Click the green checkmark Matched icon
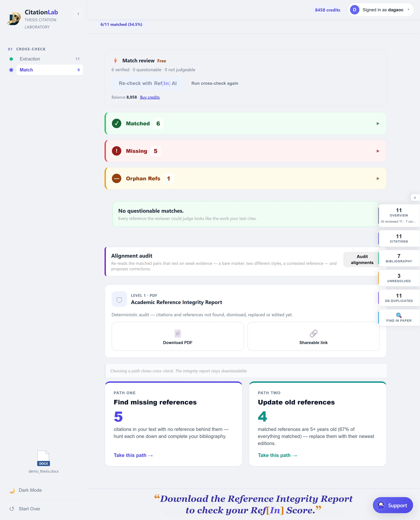The image size is (420, 520). (117, 124)
